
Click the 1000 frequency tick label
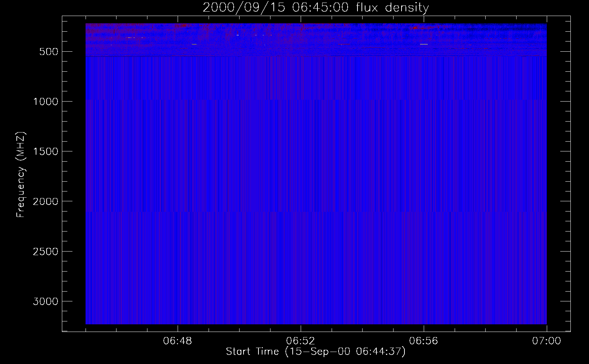coord(46,102)
